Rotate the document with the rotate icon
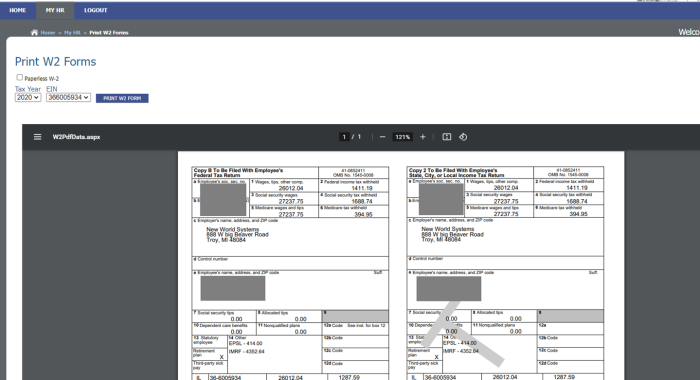The height and width of the screenshot is (380, 700). 463,137
